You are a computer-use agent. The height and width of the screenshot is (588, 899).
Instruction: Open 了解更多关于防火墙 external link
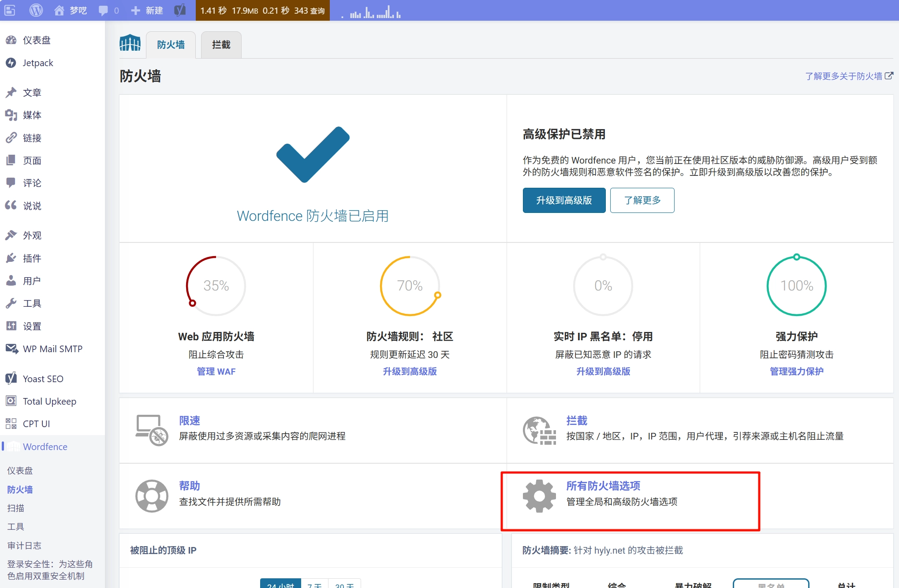(x=849, y=76)
